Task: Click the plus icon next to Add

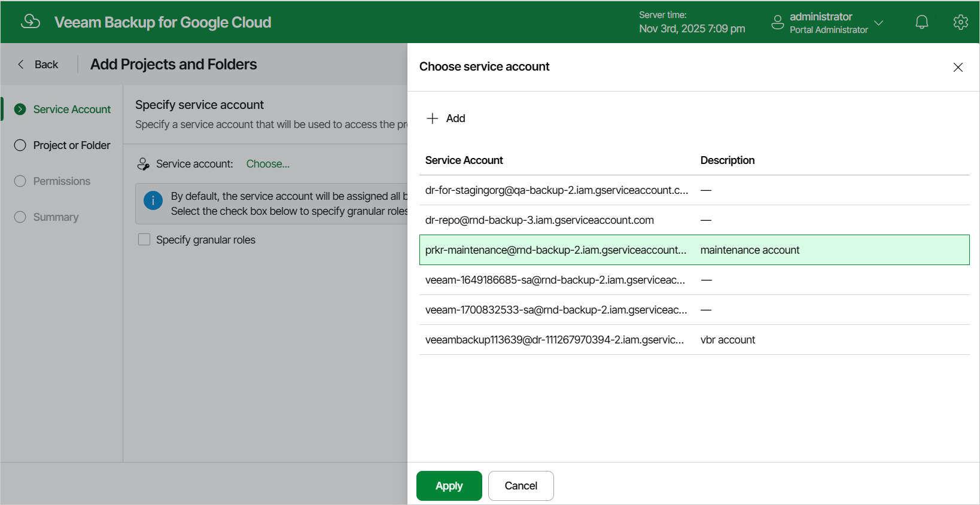Action: tap(433, 118)
